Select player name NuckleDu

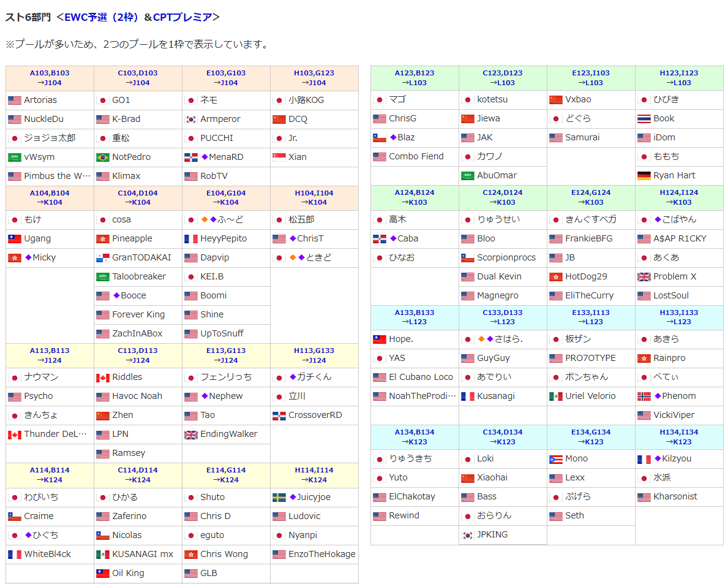coord(43,119)
